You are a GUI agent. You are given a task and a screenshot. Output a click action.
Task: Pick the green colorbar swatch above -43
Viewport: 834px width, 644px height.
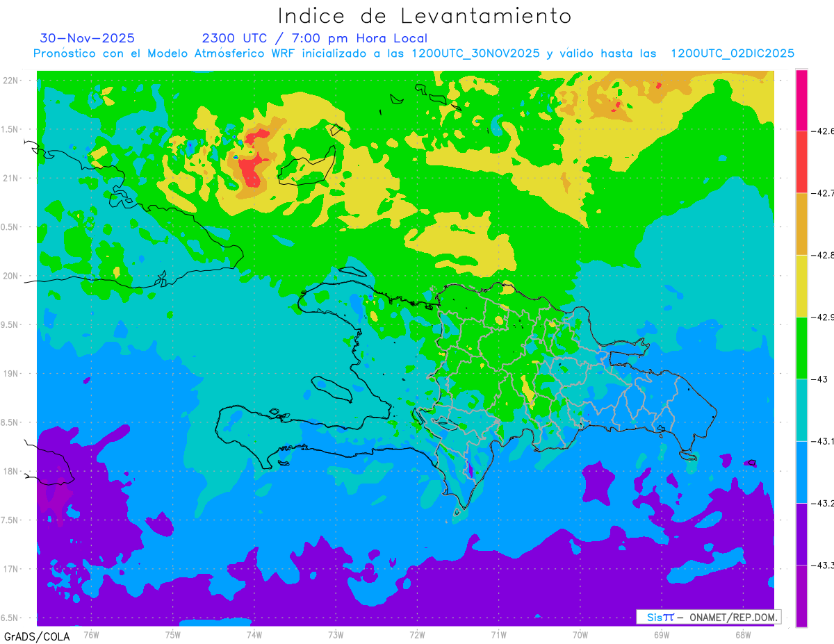[x=801, y=347]
